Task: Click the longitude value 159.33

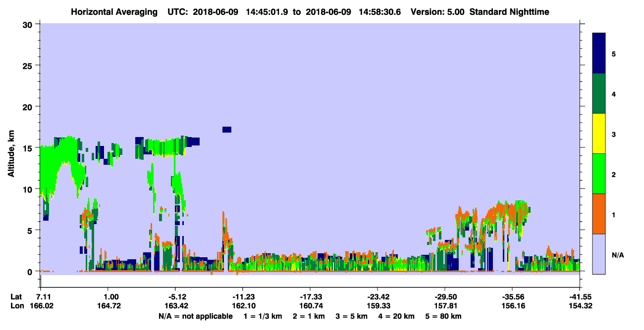Action: pos(377,306)
